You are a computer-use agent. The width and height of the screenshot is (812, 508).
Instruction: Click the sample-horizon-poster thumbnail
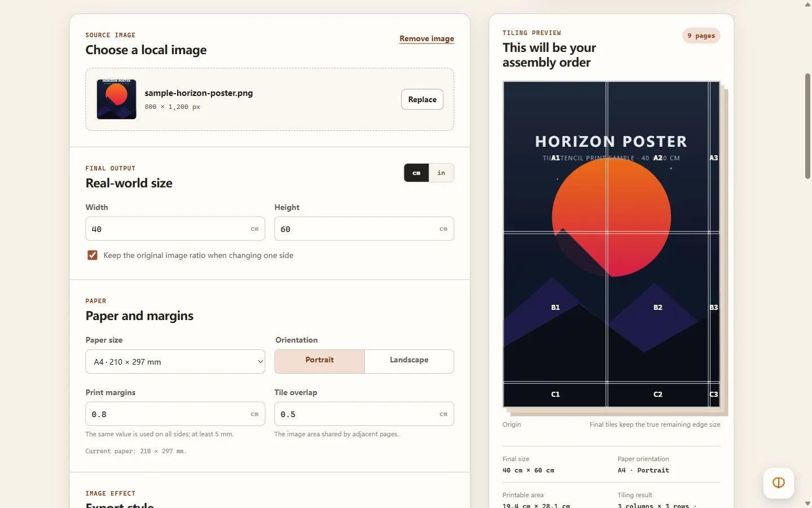117,99
